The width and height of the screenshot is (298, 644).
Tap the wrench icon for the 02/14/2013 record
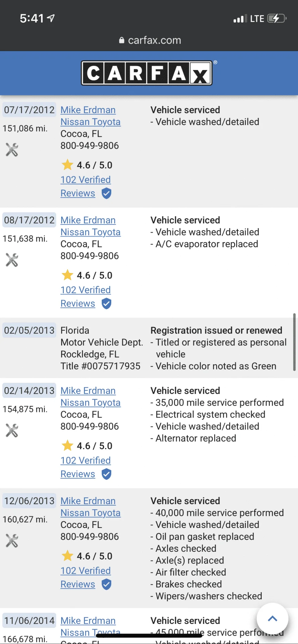pyautogui.click(x=12, y=430)
